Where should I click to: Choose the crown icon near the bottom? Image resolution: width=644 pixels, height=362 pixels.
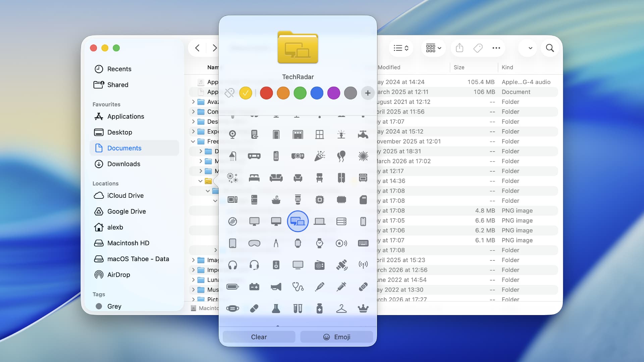pyautogui.click(x=363, y=308)
